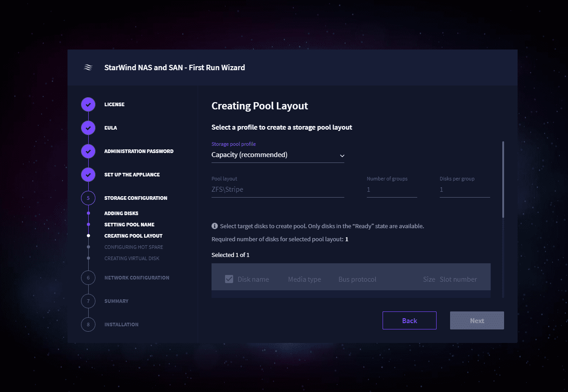Viewport: 568px width, 392px height.
Task: Click the Back button
Action: point(410,320)
